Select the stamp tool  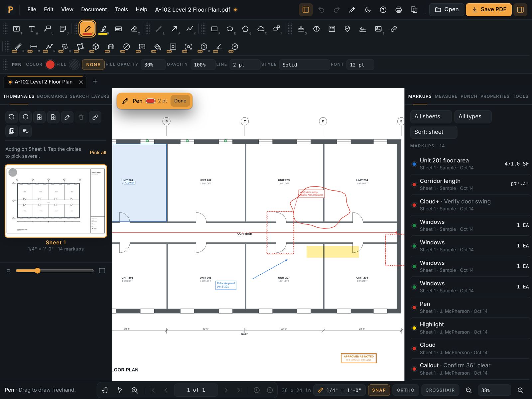[x=301, y=29]
